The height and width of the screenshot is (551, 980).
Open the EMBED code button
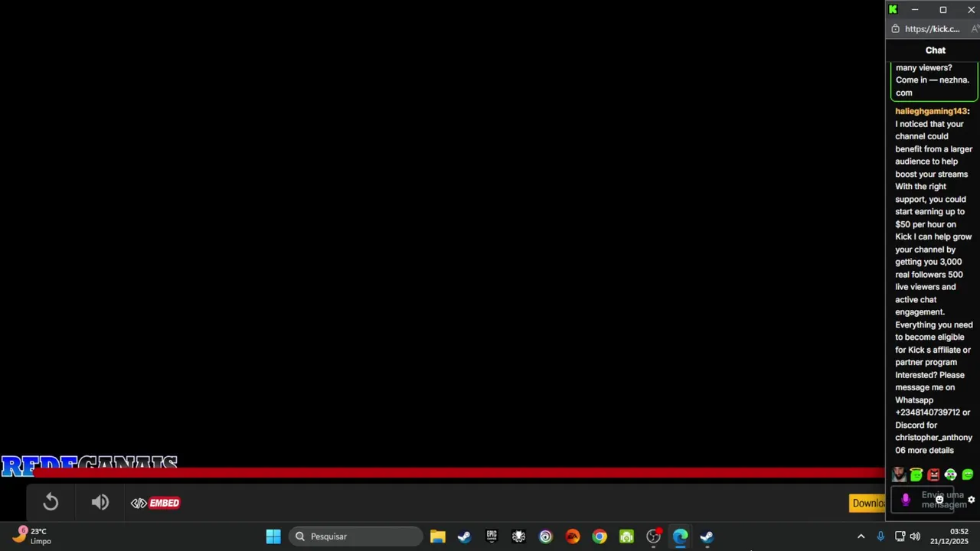click(155, 503)
